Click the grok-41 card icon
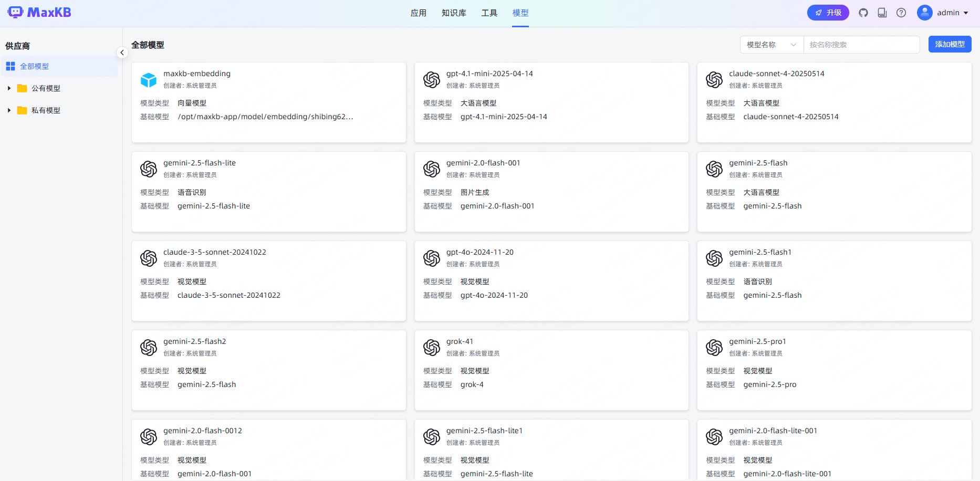The image size is (980, 481). [x=432, y=348]
